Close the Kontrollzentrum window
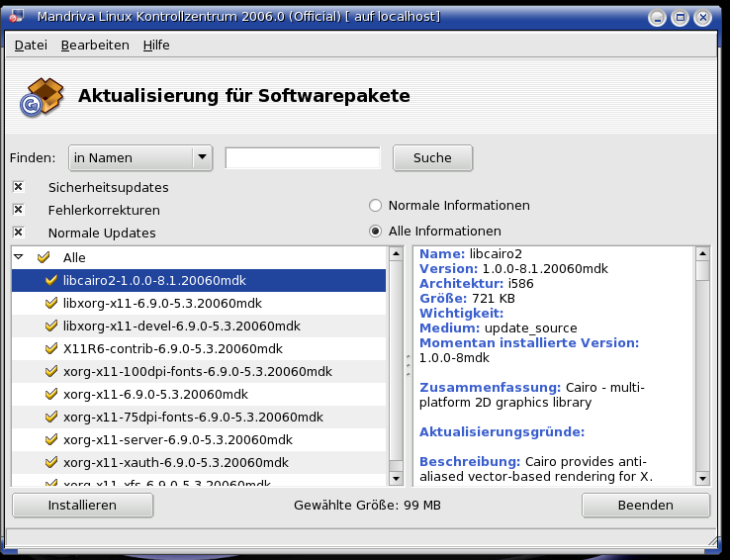730x560 pixels. [703, 18]
